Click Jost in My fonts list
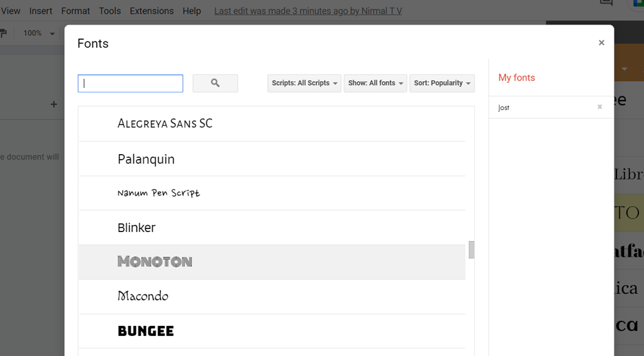The width and height of the screenshot is (644, 356). [504, 108]
